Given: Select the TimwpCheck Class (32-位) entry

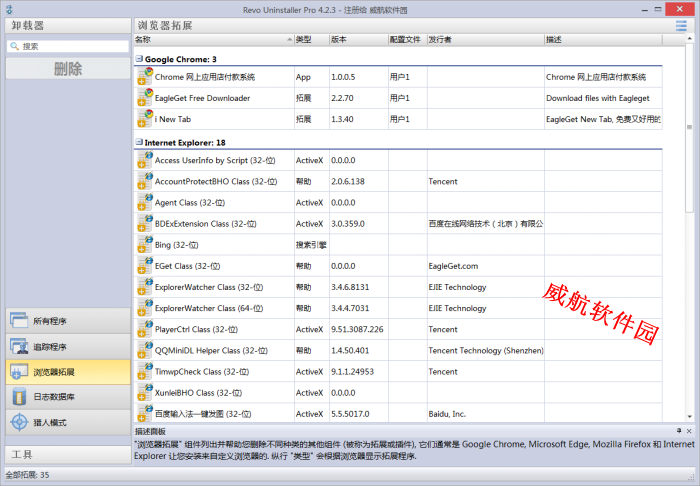Looking at the screenshot, I should [x=202, y=372].
